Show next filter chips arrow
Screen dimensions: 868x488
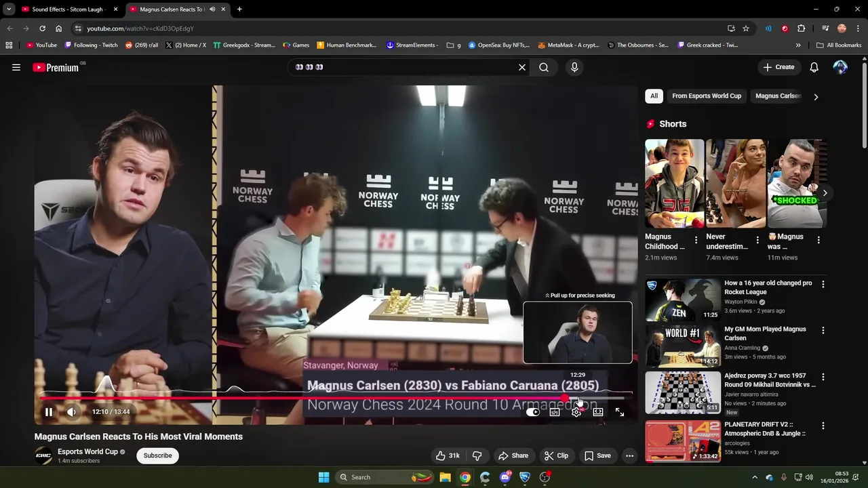[x=816, y=96]
